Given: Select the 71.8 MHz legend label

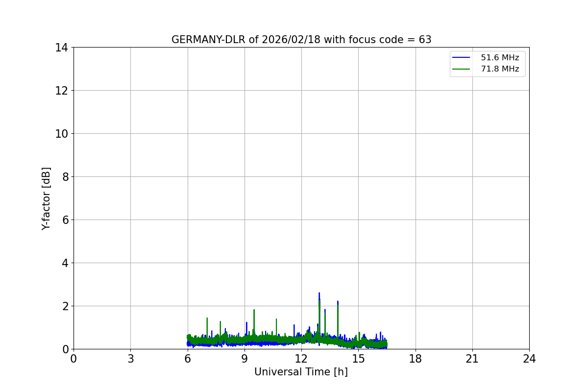Looking at the screenshot, I should (500, 69).
